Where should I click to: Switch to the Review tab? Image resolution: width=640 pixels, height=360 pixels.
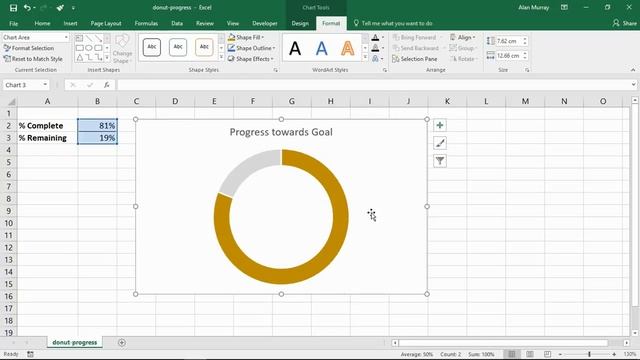(x=204, y=24)
